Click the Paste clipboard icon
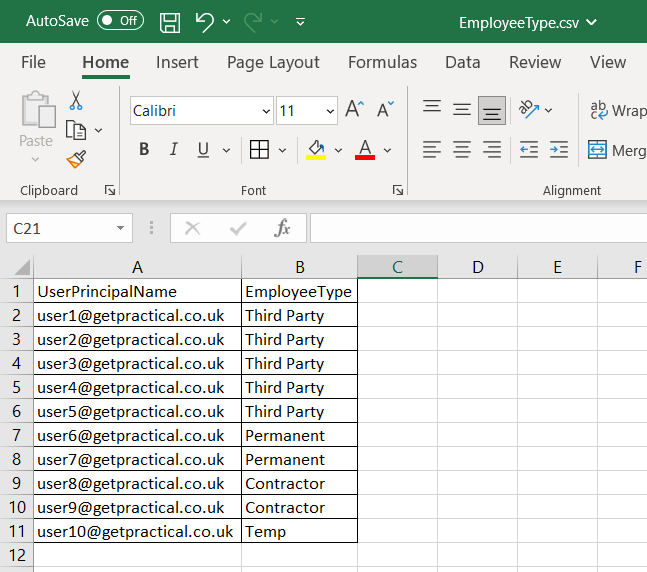647x572 pixels. 38,109
